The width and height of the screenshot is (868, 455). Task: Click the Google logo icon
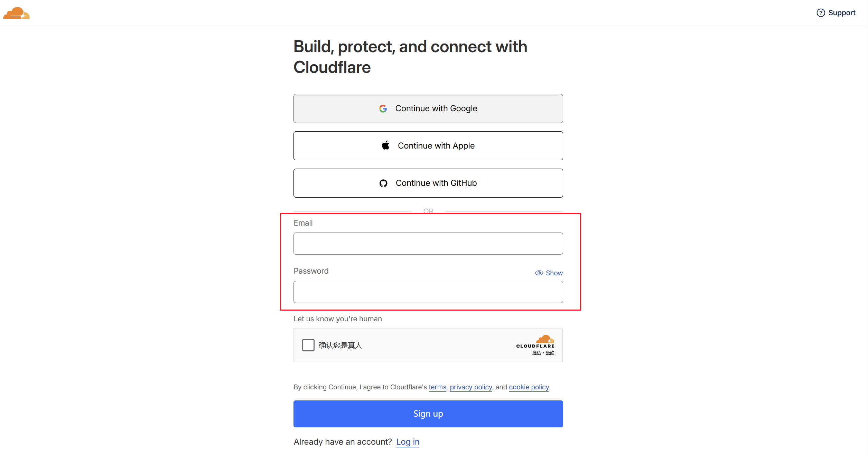click(383, 108)
